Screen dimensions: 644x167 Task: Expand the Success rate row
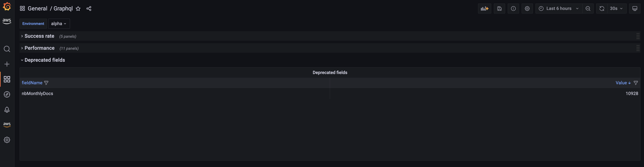(x=39, y=36)
